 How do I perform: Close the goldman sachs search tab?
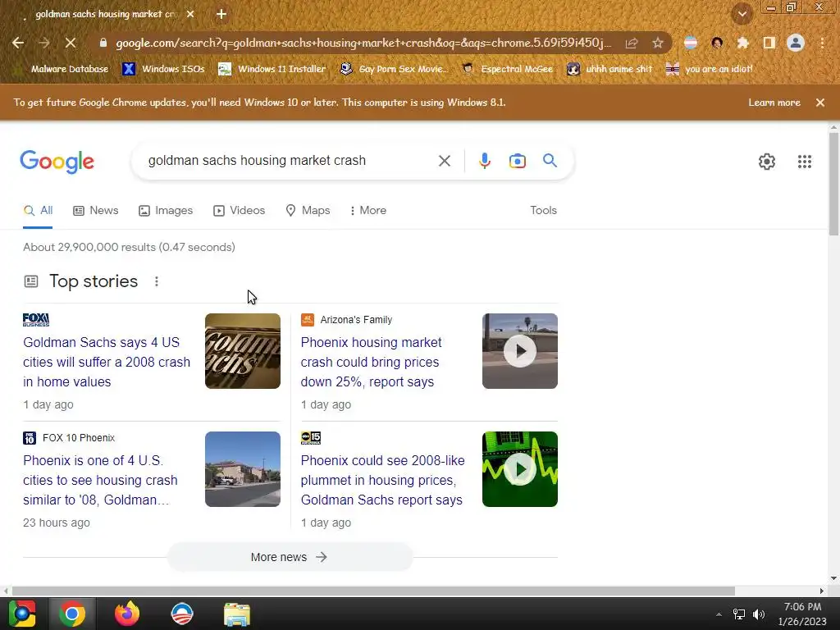point(190,15)
